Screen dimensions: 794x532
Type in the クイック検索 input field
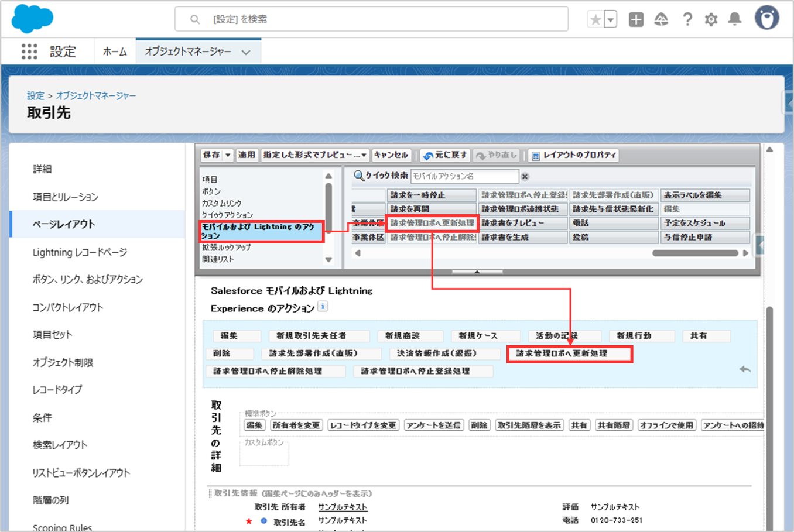(464, 176)
